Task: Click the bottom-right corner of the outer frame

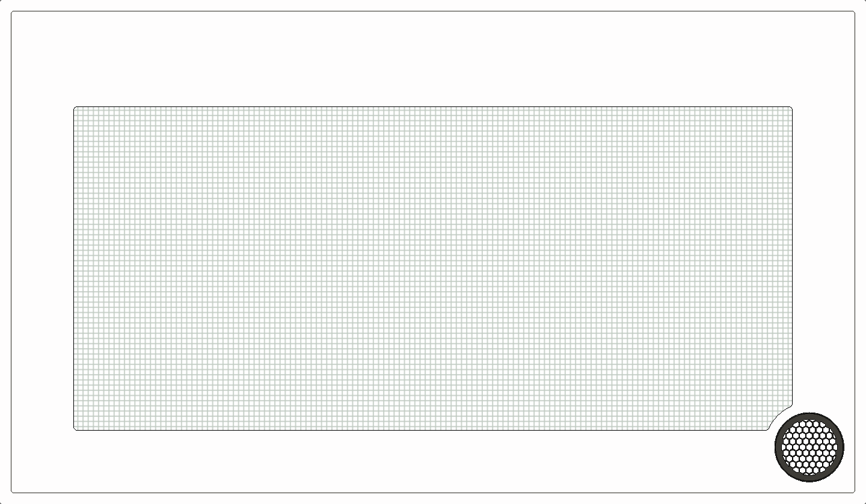Action: pos(853,491)
